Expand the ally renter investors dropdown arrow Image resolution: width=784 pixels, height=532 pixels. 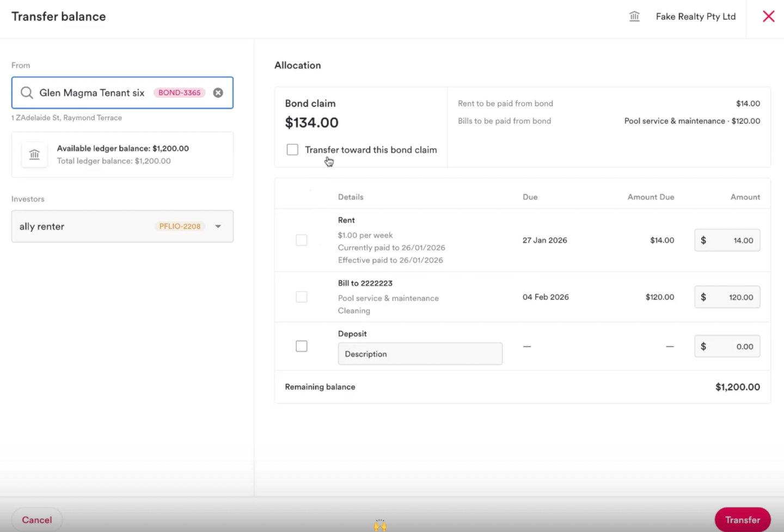218,226
